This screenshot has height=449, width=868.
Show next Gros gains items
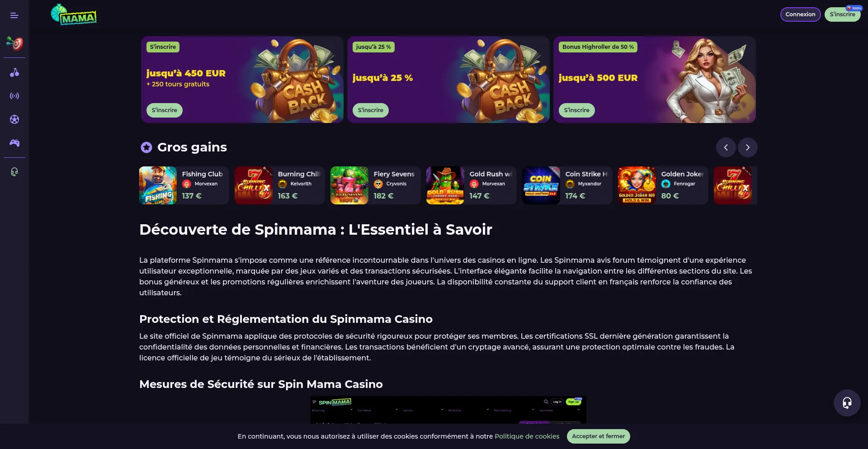pyautogui.click(x=747, y=147)
